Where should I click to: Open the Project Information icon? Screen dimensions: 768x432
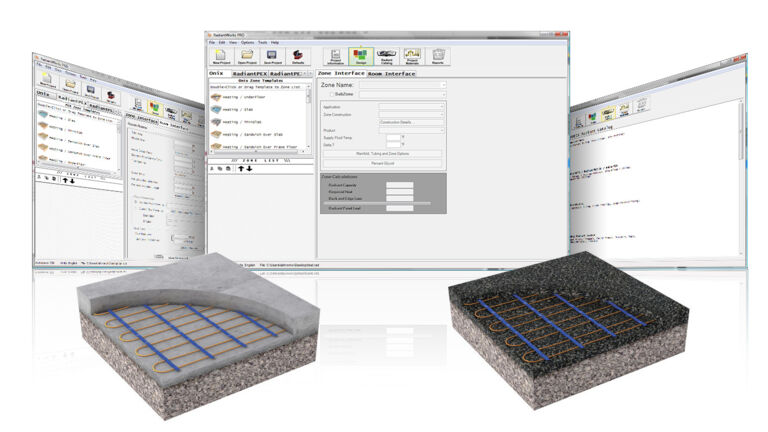(x=336, y=58)
